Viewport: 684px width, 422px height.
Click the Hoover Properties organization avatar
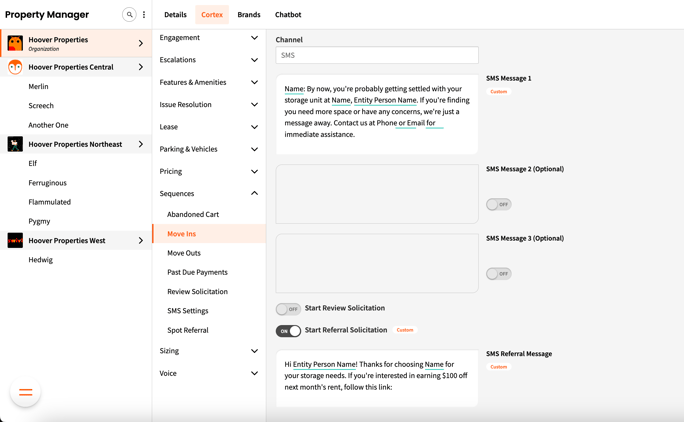[15, 43]
